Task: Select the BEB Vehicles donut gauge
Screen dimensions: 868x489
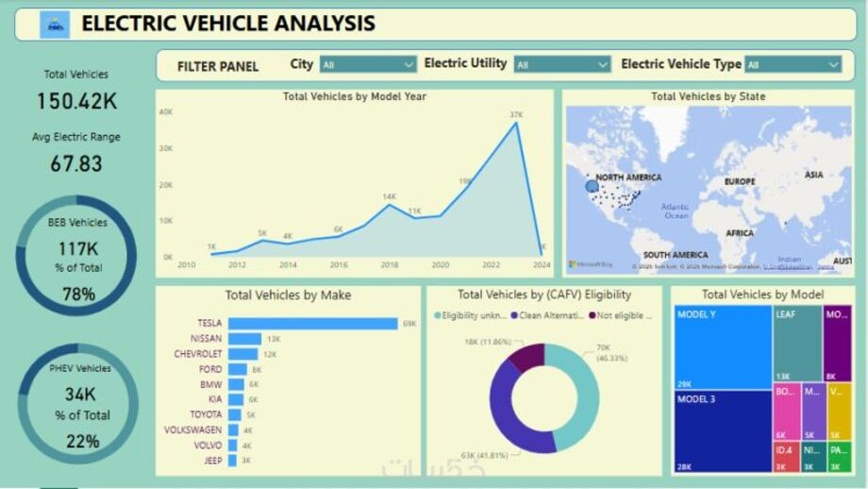Action: 76,255
